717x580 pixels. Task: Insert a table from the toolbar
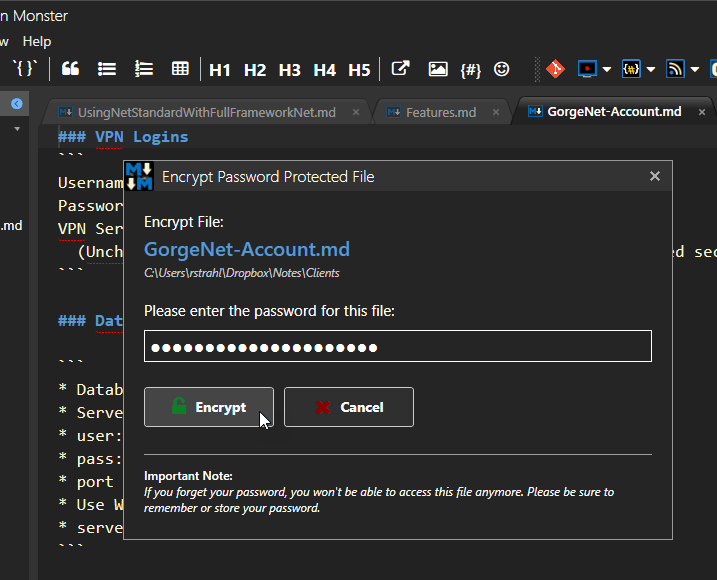click(180, 69)
